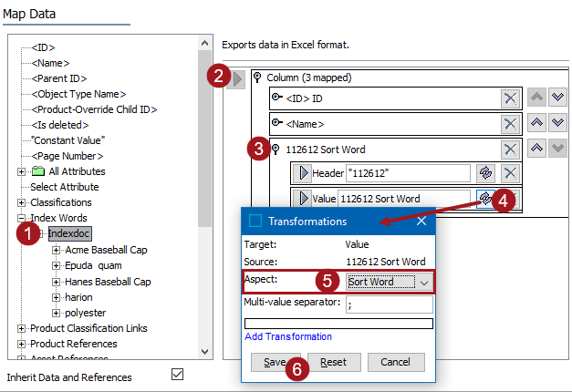Click Column (3 mapped) header text

point(309,77)
